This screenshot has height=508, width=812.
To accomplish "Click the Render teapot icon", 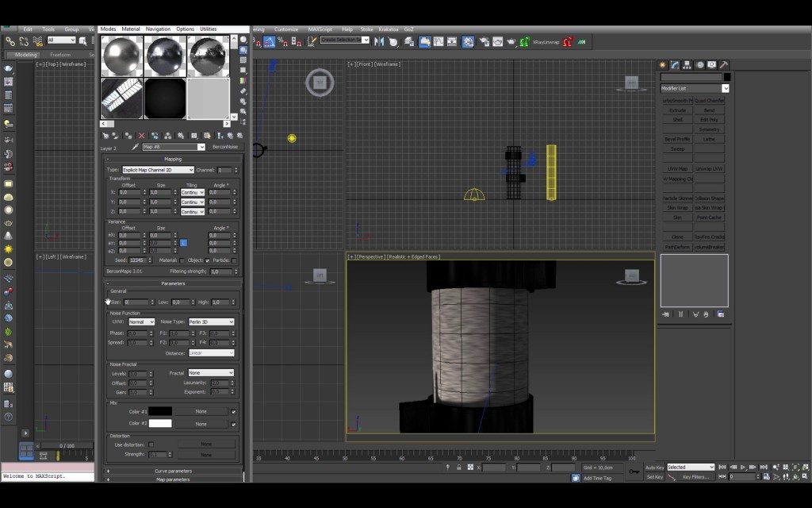I will point(510,41).
